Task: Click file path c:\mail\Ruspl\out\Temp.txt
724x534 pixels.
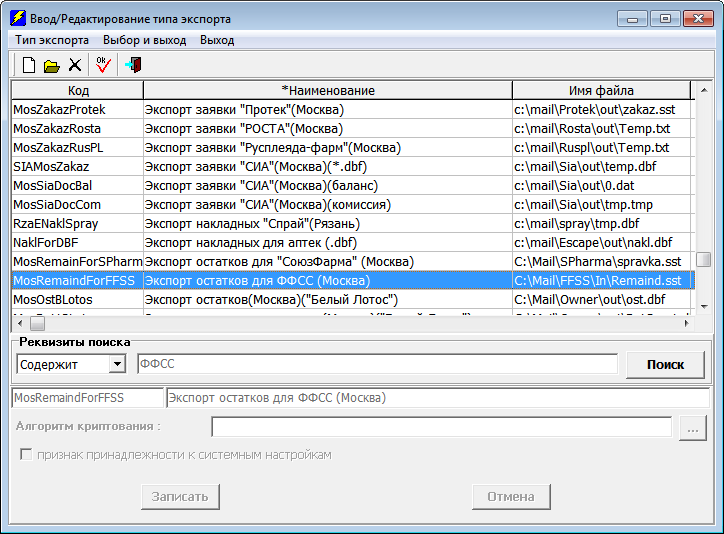Action: pyautogui.click(x=602, y=148)
